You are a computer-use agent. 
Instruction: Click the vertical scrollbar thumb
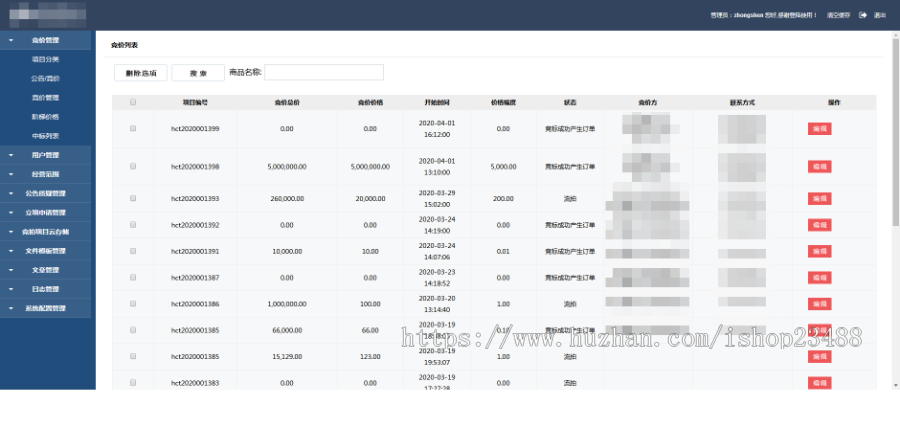pos(896,132)
